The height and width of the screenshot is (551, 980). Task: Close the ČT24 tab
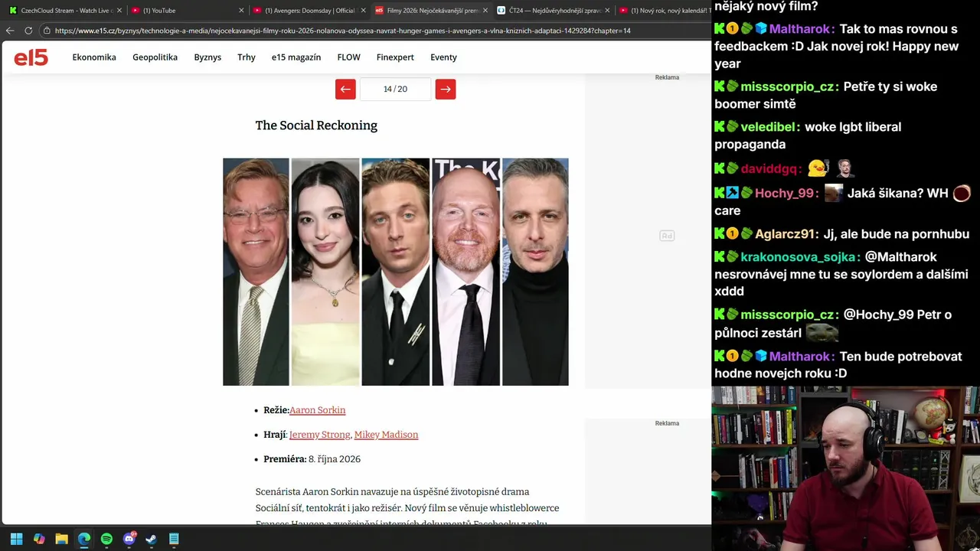coord(607,11)
